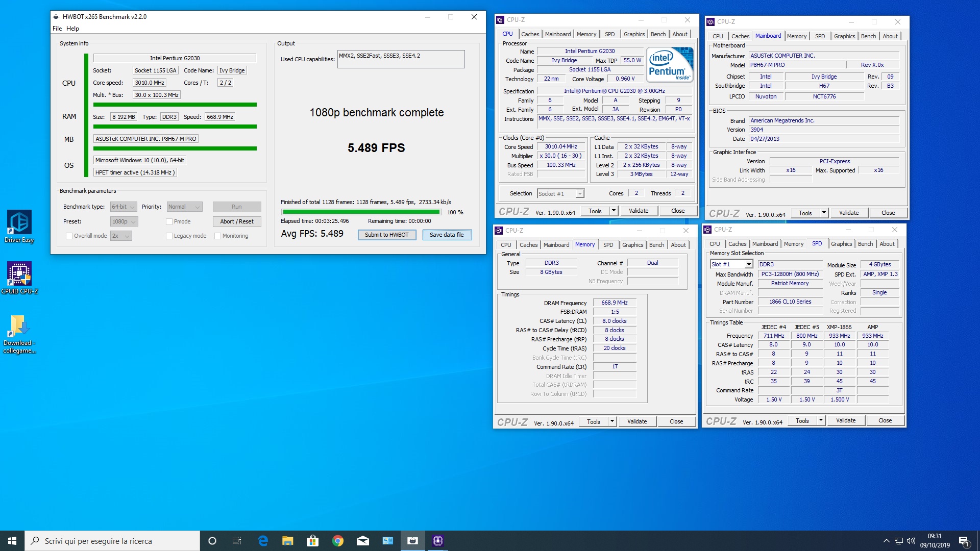The width and height of the screenshot is (980, 551).
Task: Click the CPU-Z icon in CPU window title bar
Action: pyautogui.click(x=500, y=20)
